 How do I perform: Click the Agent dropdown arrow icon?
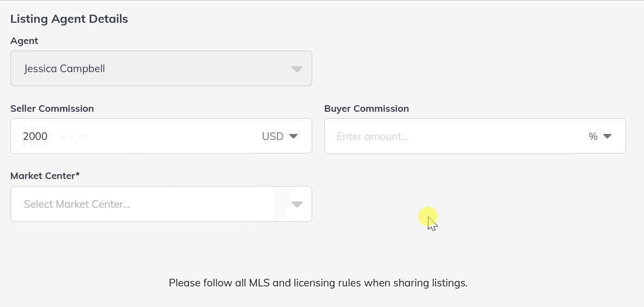296,69
